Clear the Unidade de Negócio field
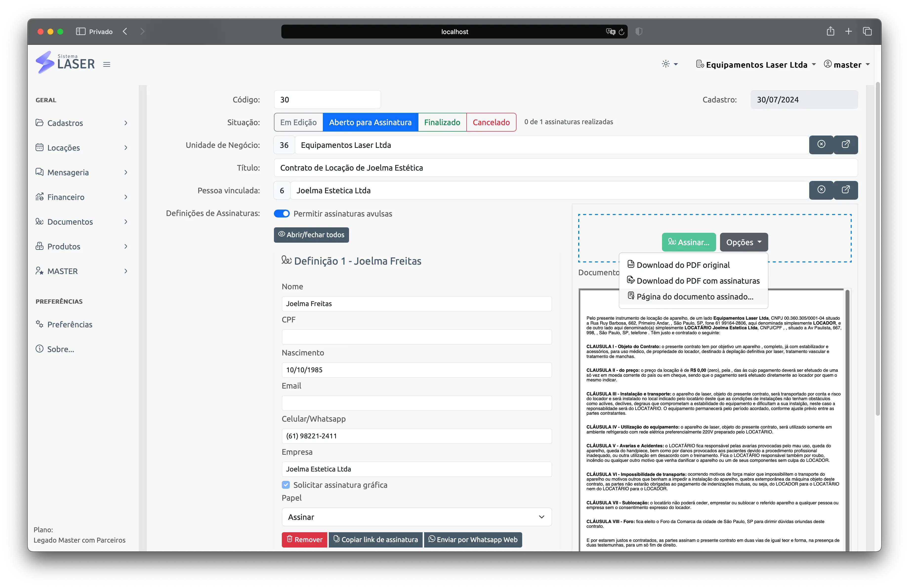Screen dimensions: 909x588 pos(821,145)
